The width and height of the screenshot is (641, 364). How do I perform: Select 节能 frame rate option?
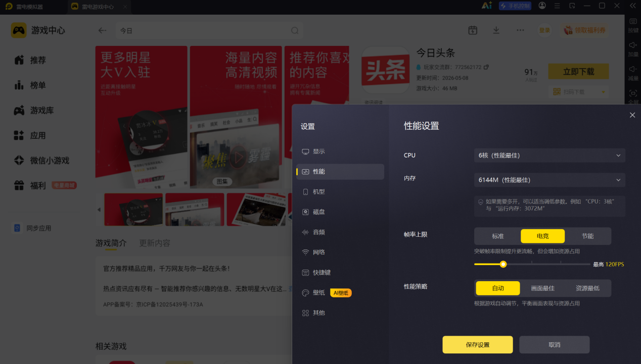587,236
